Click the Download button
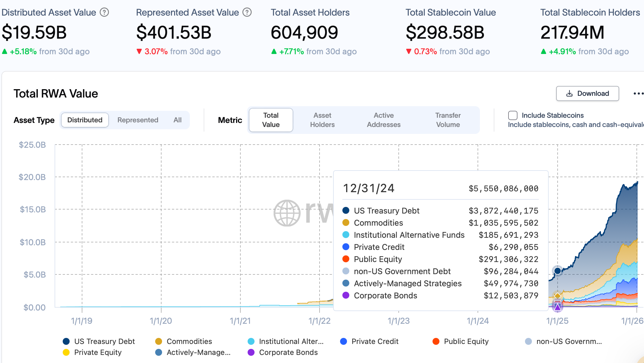The width and height of the screenshot is (644, 363). 587,93
